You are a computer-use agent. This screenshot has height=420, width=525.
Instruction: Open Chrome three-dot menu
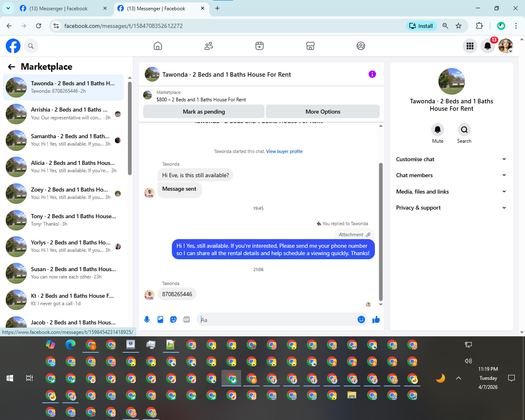[516, 26]
